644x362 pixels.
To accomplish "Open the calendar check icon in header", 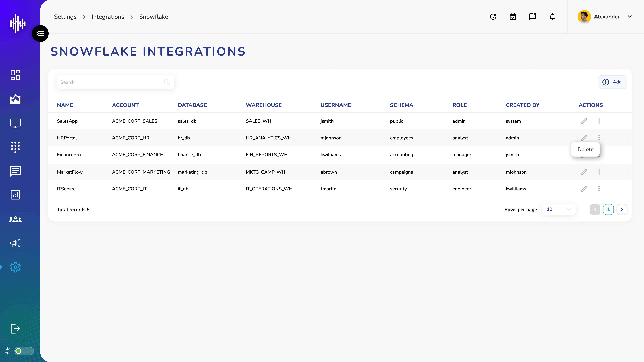I will tap(513, 17).
